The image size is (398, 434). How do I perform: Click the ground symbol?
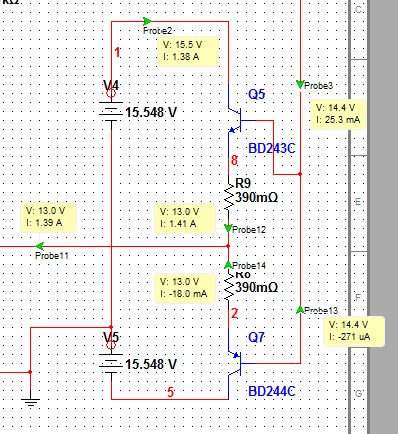click(x=30, y=402)
